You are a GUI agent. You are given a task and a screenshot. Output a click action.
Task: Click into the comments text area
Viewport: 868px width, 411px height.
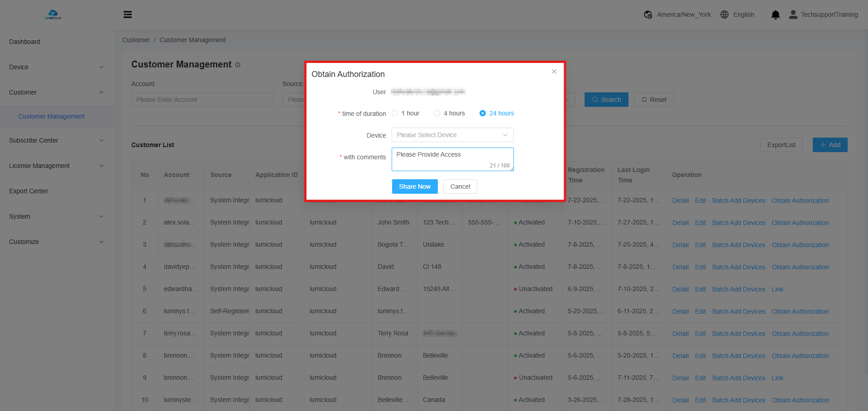[x=452, y=159]
